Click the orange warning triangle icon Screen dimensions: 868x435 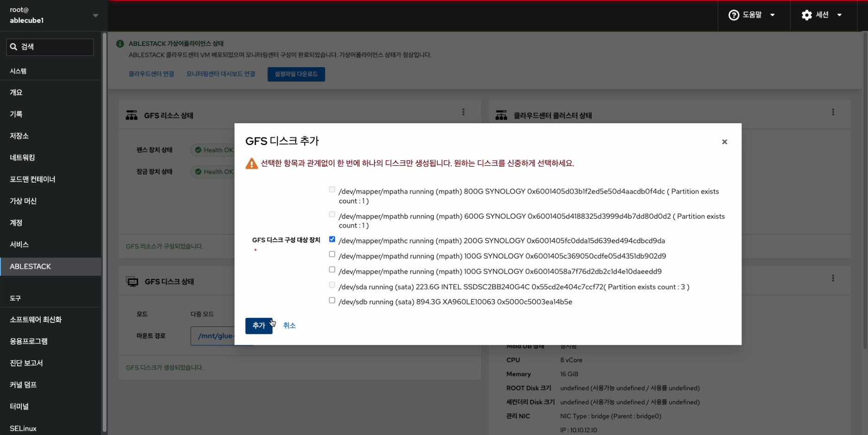pos(252,164)
